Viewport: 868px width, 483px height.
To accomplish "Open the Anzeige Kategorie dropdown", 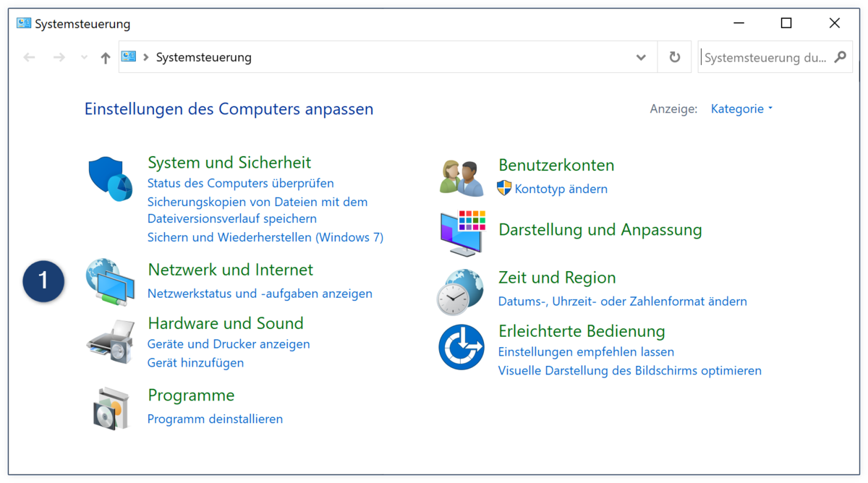I will coord(742,108).
